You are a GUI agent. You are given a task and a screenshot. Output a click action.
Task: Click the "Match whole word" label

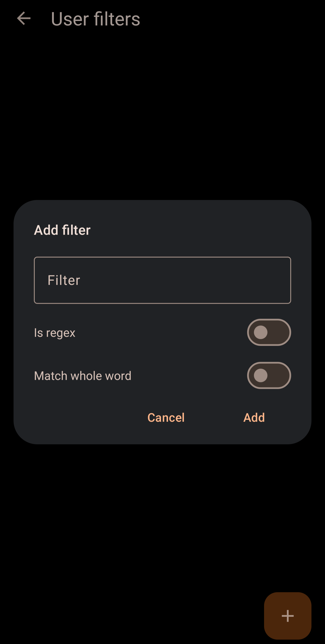tap(82, 376)
